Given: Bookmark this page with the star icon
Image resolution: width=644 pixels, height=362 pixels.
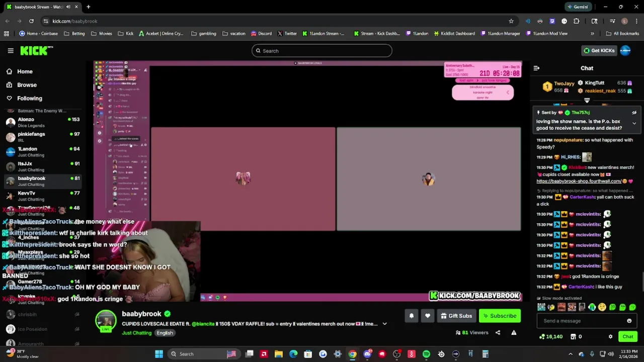Looking at the screenshot, I should (x=511, y=21).
